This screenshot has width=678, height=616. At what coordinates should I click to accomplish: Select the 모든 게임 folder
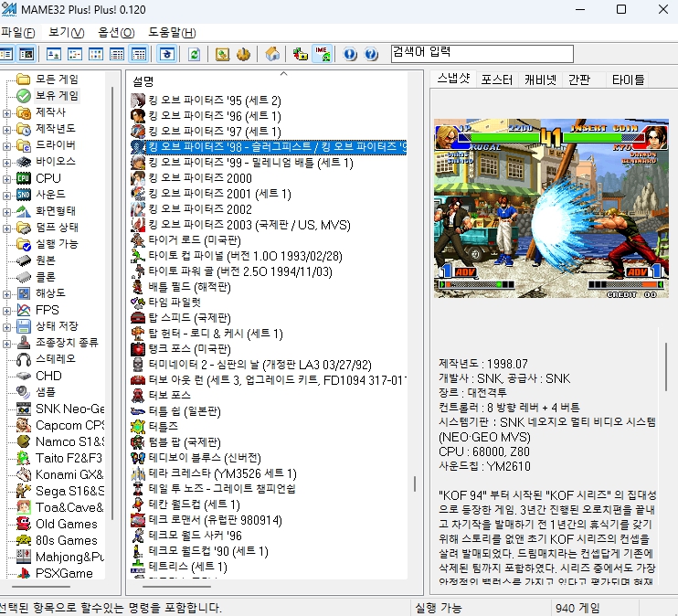coord(57,80)
